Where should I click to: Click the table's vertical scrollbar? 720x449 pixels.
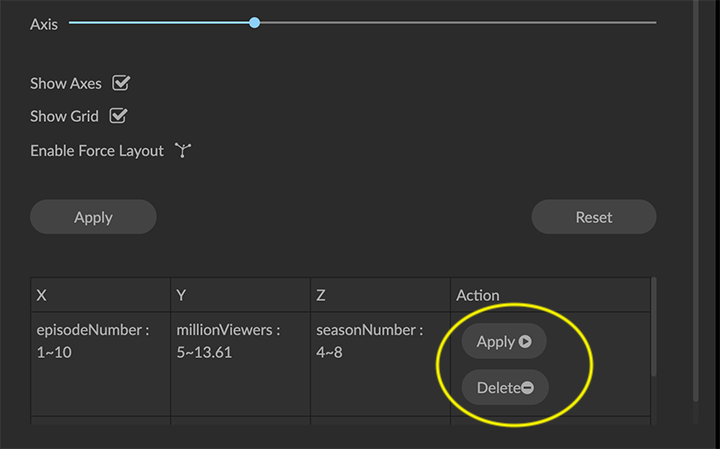tap(654, 330)
